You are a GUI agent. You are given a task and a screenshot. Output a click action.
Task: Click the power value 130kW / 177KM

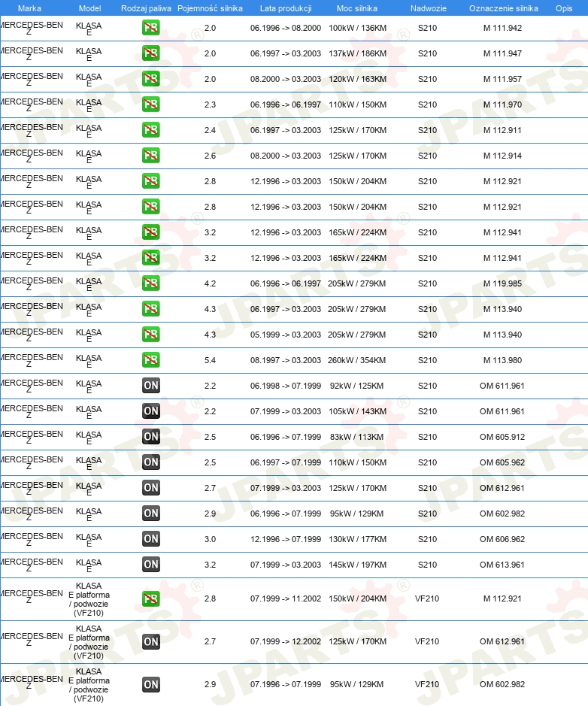point(357,539)
